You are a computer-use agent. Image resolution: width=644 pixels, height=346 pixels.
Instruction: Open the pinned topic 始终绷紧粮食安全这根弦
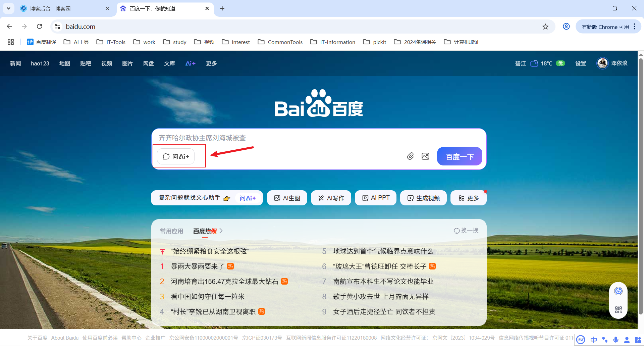pos(210,251)
